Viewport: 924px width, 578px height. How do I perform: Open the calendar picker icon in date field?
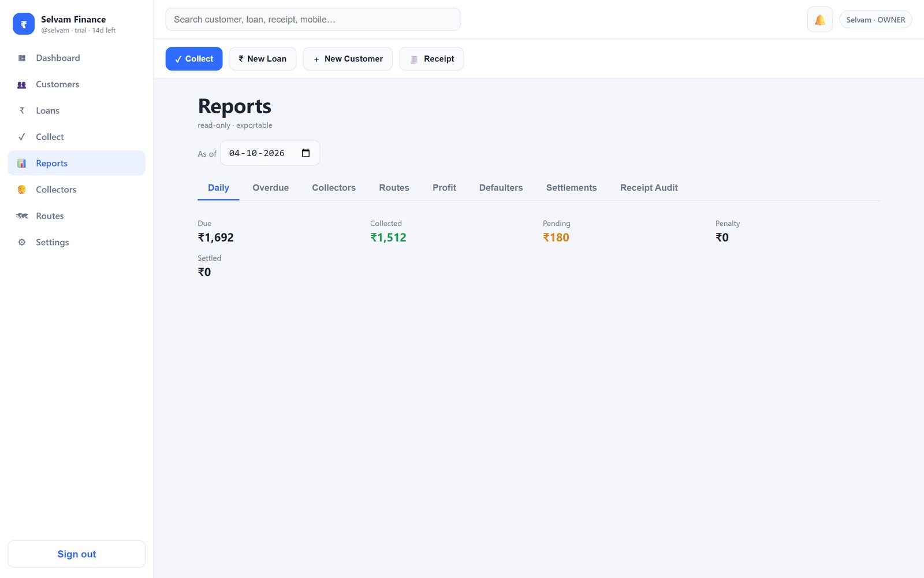pyautogui.click(x=305, y=153)
